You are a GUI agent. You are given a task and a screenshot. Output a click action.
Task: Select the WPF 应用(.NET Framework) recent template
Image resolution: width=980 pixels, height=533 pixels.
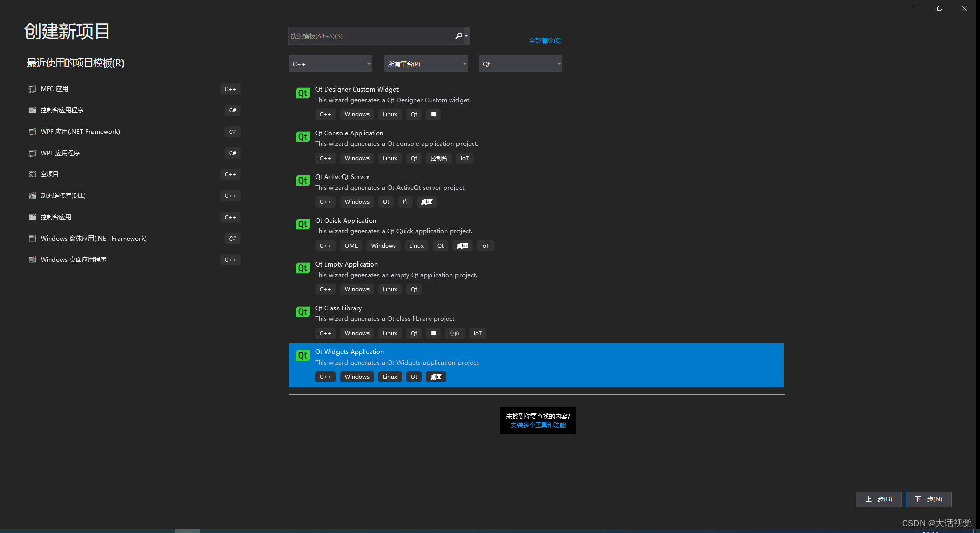pyautogui.click(x=80, y=131)
